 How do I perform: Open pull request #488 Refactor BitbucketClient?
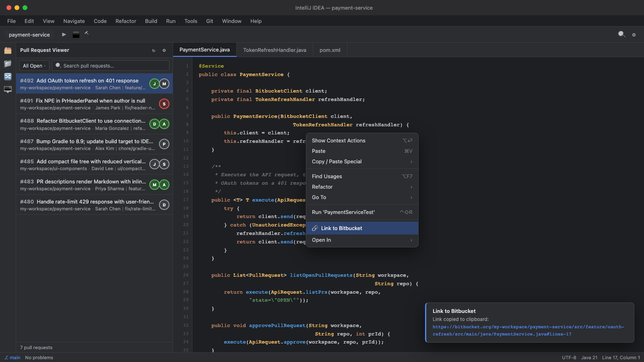tap(94, 124)
